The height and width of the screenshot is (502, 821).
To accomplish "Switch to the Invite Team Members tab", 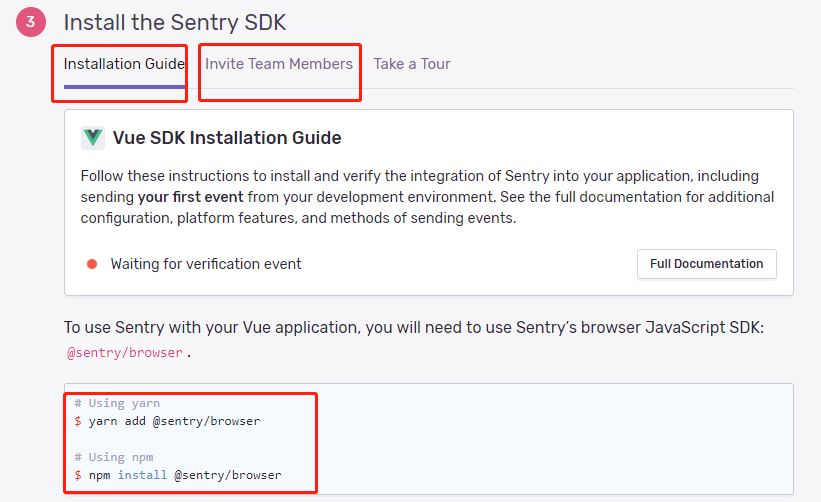I will (x=279, y=64).
